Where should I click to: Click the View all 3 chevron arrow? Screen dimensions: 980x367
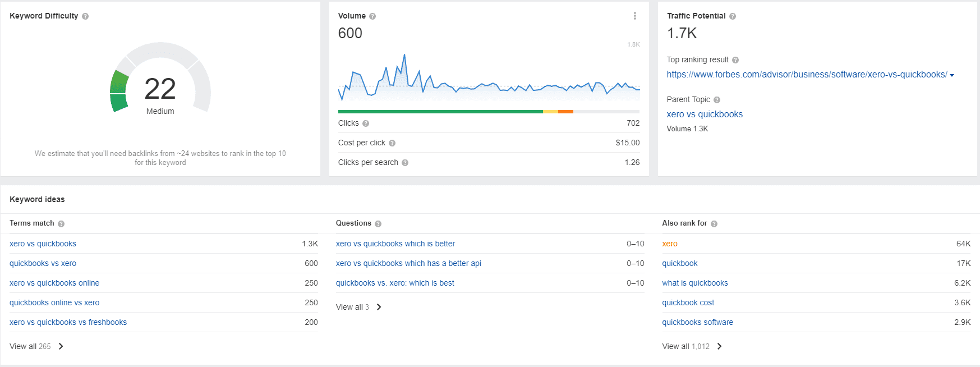[379, 307]
